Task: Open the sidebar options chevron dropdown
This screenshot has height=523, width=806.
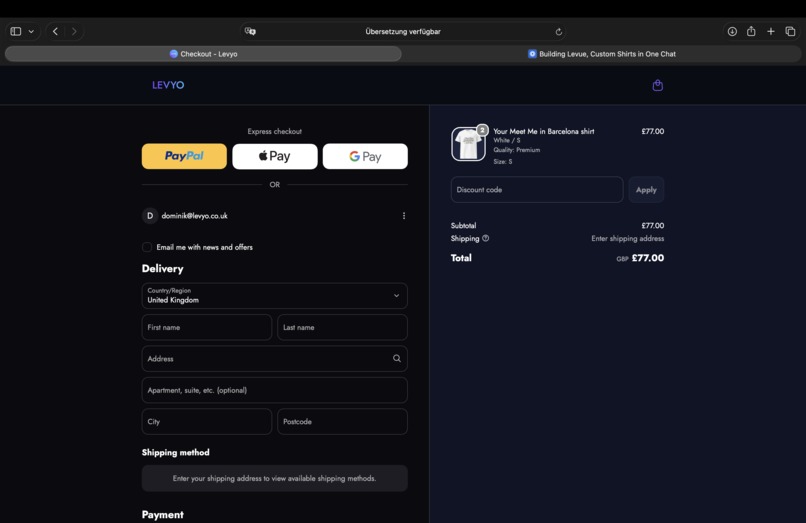Action: (31, 31)
